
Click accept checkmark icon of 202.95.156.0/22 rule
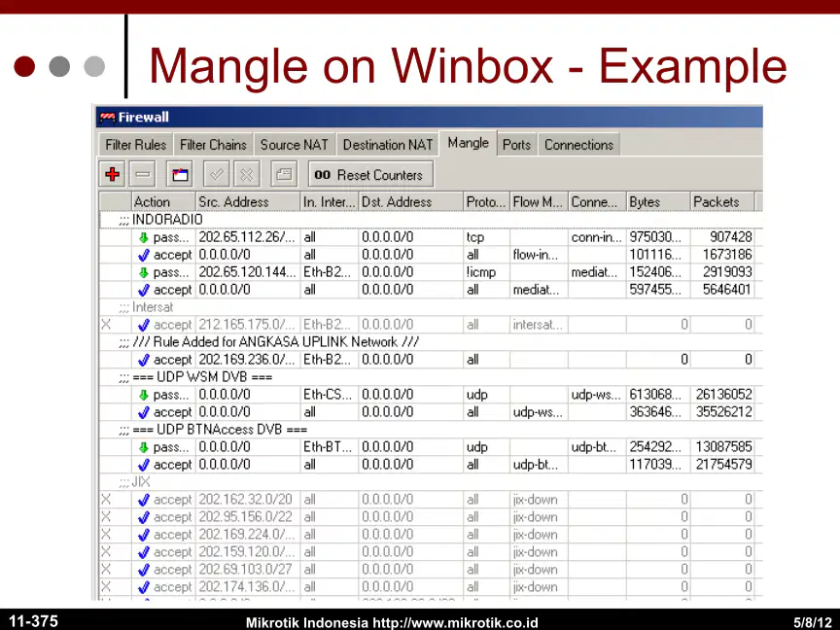(143, 517)
